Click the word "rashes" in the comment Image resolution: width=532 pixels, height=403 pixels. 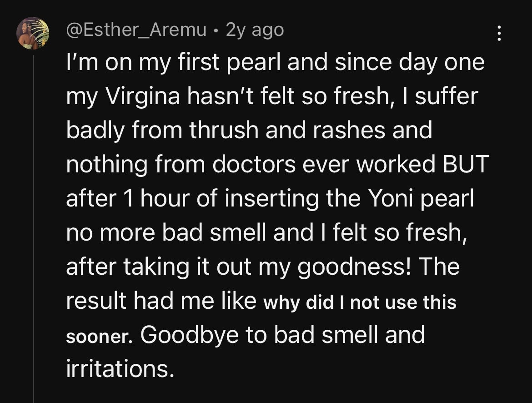[x=349, y=130]
